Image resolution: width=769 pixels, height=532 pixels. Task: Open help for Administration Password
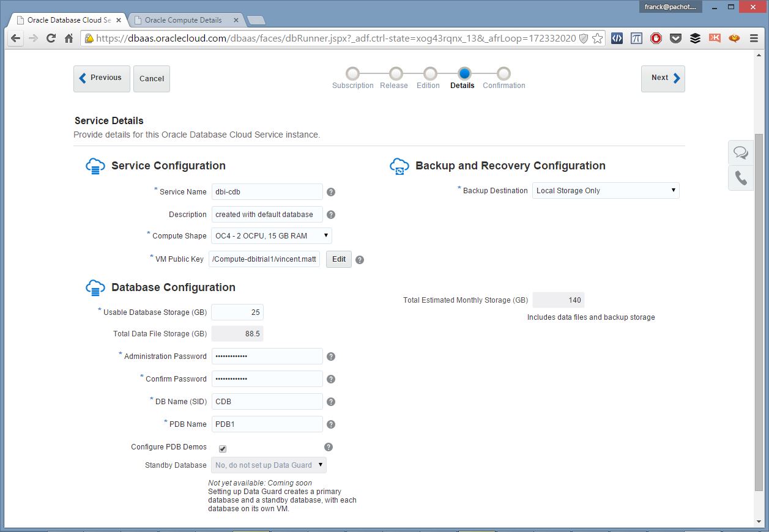(x=331, y=357)
